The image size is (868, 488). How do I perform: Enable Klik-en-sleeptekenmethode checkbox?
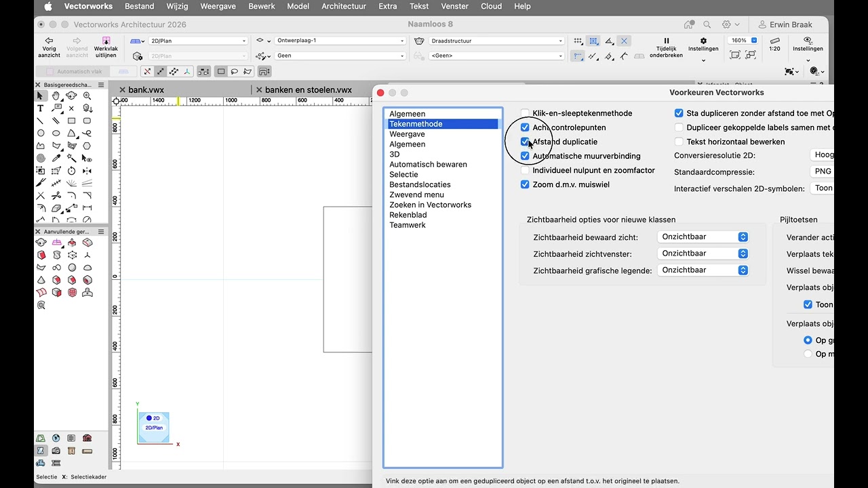click(525, 113)
